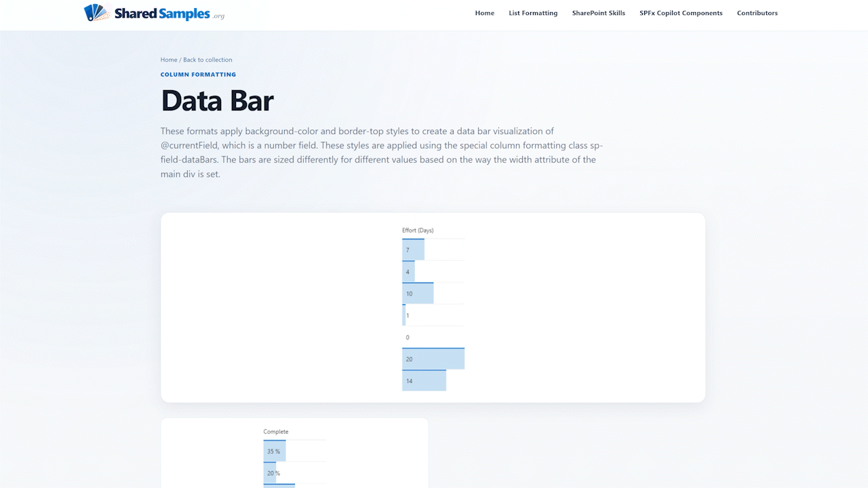Viewport: 868px width, 488px height.
Task: Click the description paragraph mentioning sp-field-dataBars
Action: pyautogui.click(x=382, y=152)
